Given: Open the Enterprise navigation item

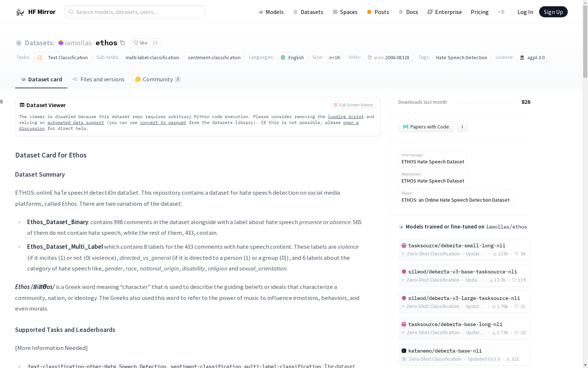Looking at the screenshot, I should [x=445, y=12].
